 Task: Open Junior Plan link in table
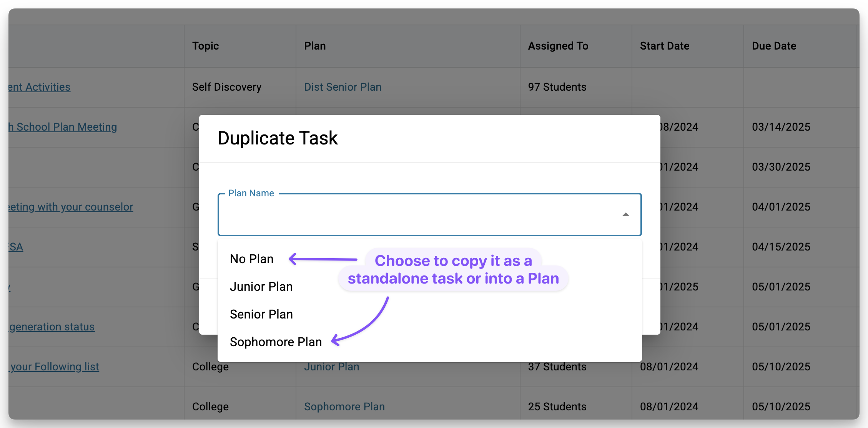(x=331, y=367)
